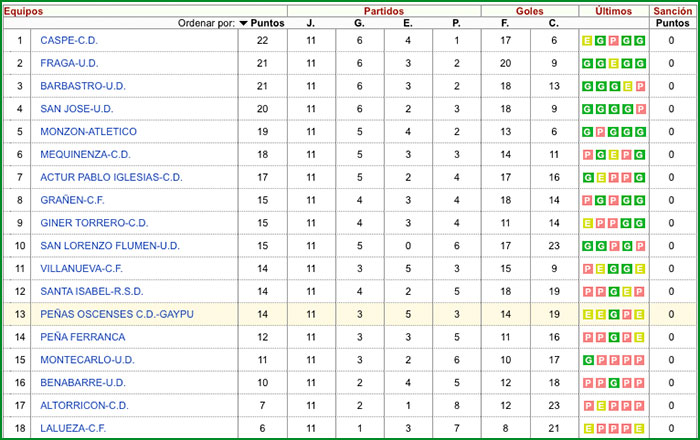Screen dimensions: 700x440
Task: Sort by the C. goals-against header
Action: click(553, 22)
